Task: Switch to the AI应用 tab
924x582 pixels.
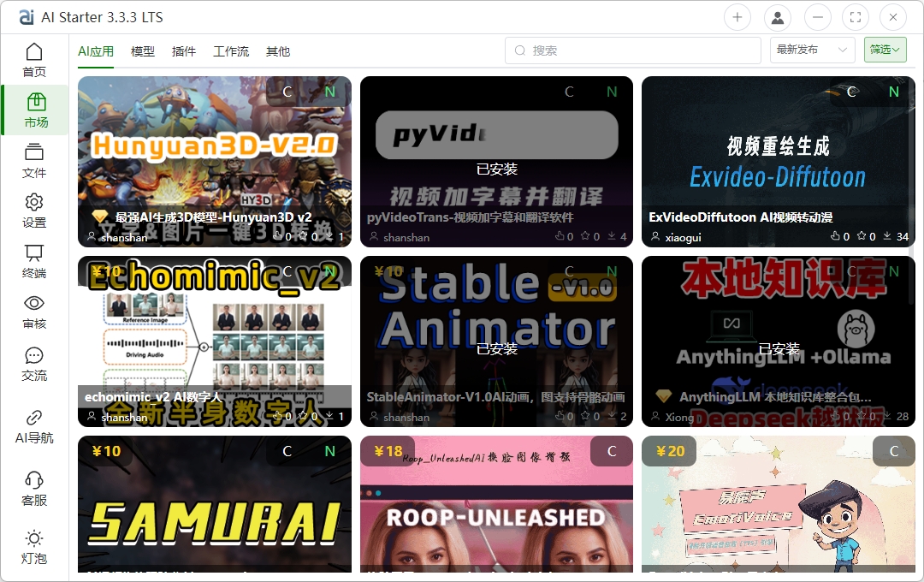Action: pos(96,51)
